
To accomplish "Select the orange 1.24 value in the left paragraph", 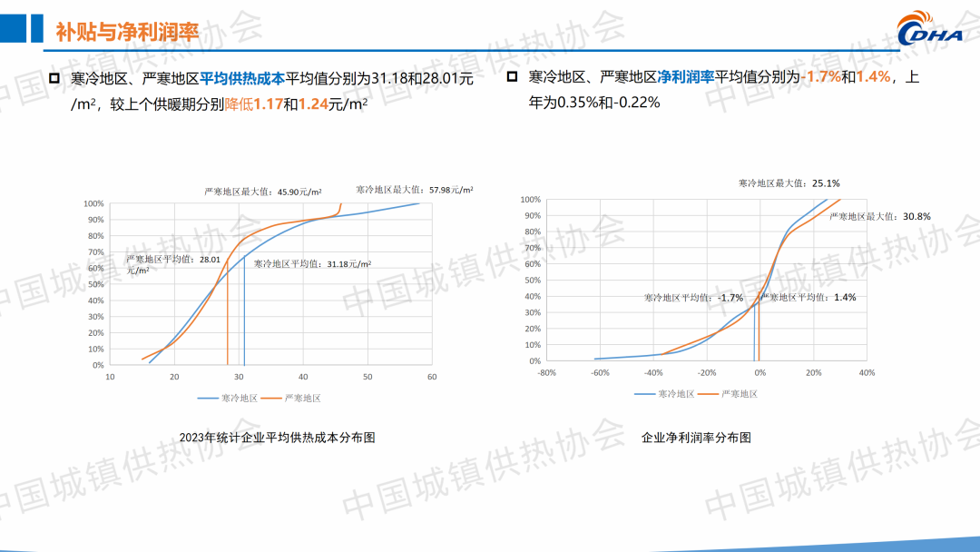I will pos(314,104).
